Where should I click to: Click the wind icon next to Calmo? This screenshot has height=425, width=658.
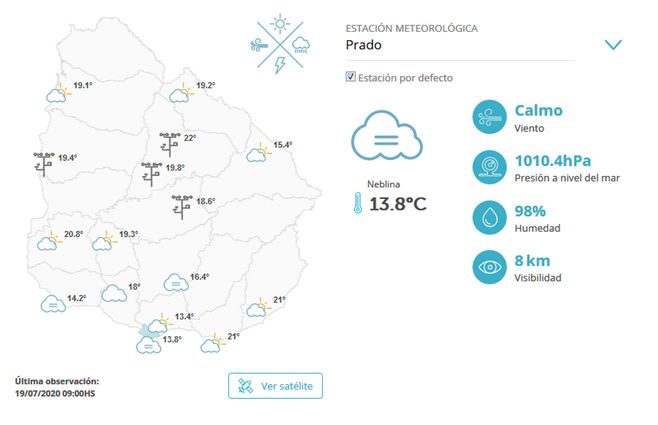490,117
